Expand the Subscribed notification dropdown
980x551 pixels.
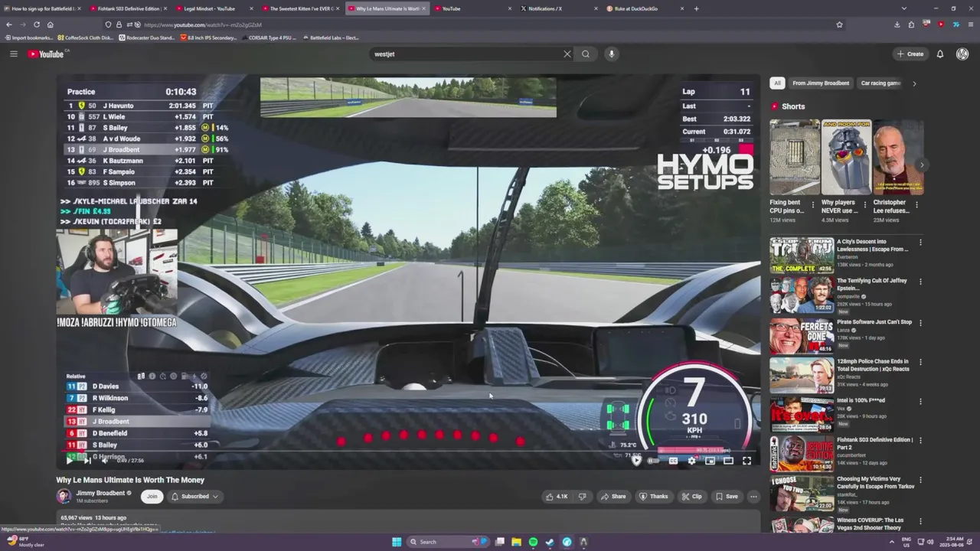pos(195,496)
